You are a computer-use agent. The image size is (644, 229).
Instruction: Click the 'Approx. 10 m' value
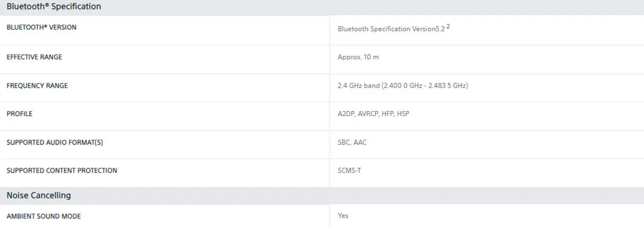point(358,57)
